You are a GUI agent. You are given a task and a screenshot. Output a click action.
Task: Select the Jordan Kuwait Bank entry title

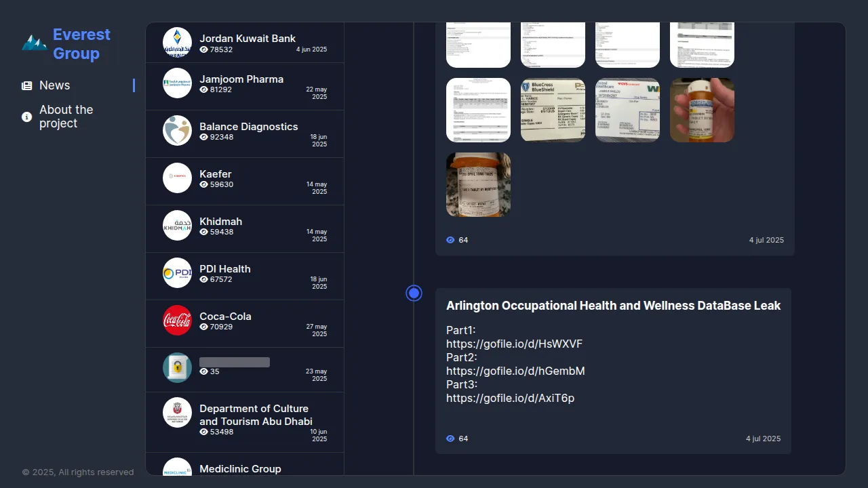(x=247, y=39)
